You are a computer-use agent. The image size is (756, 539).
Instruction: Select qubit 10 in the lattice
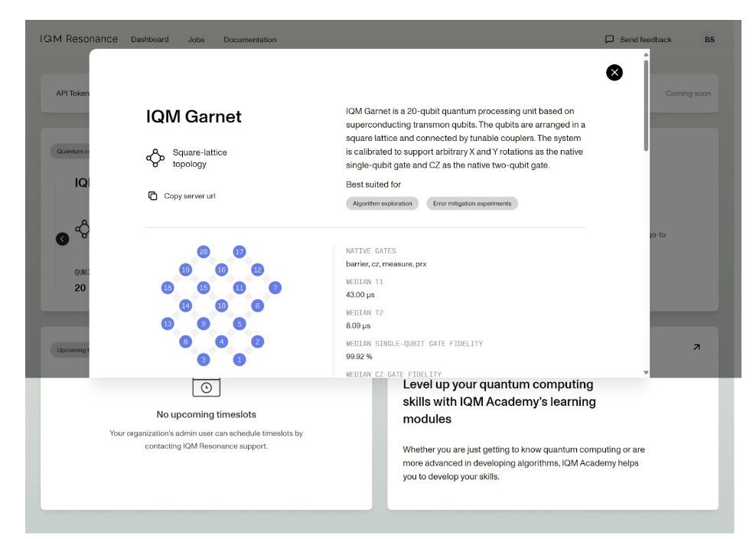[221, 305]
